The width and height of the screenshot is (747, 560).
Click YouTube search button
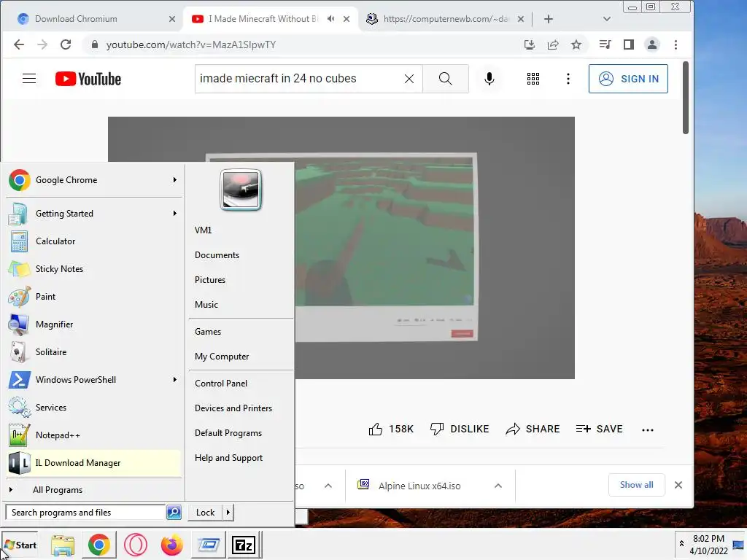click(446, 79)
